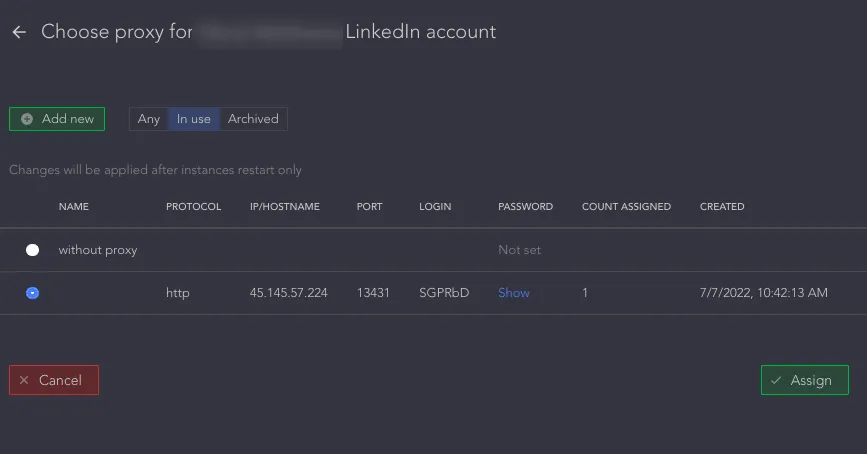867x454 pixels.
Task: Click the IP/HOSTNAME column header
Action: pyautogui.click(x=285, y=206)
